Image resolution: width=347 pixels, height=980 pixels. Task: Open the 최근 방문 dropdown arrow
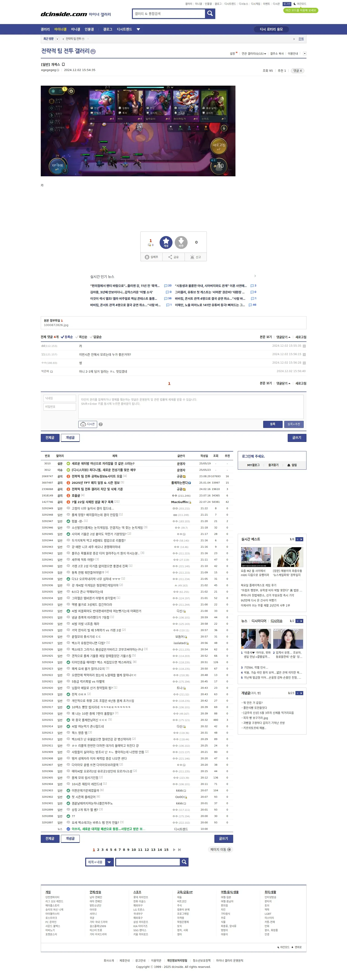click(57, 39)
